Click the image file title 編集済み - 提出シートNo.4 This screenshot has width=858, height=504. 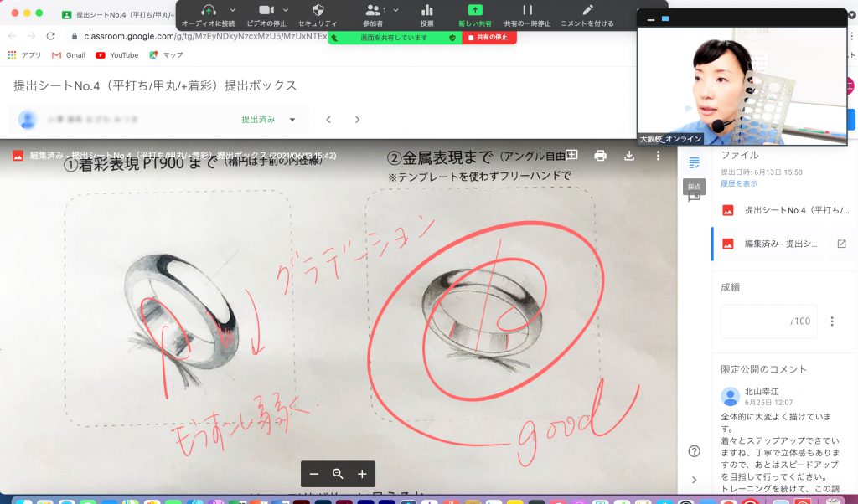coord(183,155)
